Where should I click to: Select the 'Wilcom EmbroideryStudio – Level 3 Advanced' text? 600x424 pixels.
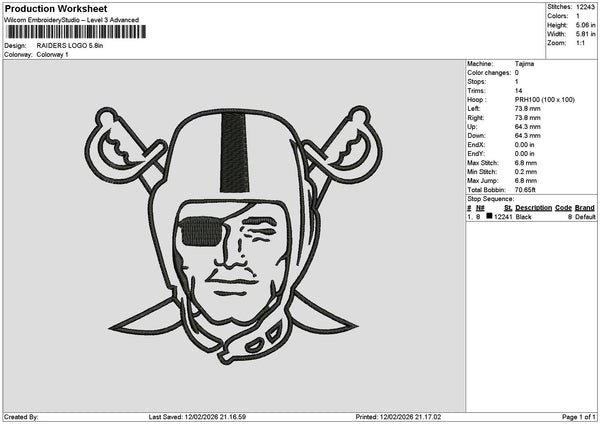pos(72,20)
